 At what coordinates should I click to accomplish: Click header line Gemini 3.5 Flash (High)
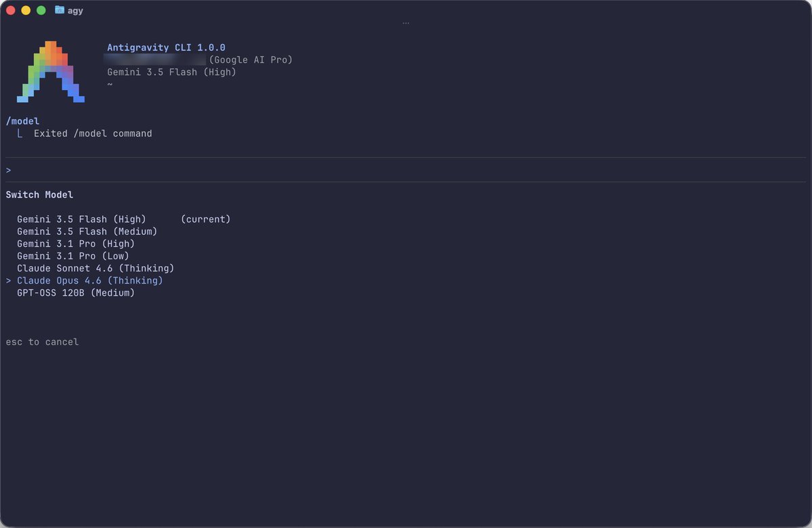pos(171,72)
